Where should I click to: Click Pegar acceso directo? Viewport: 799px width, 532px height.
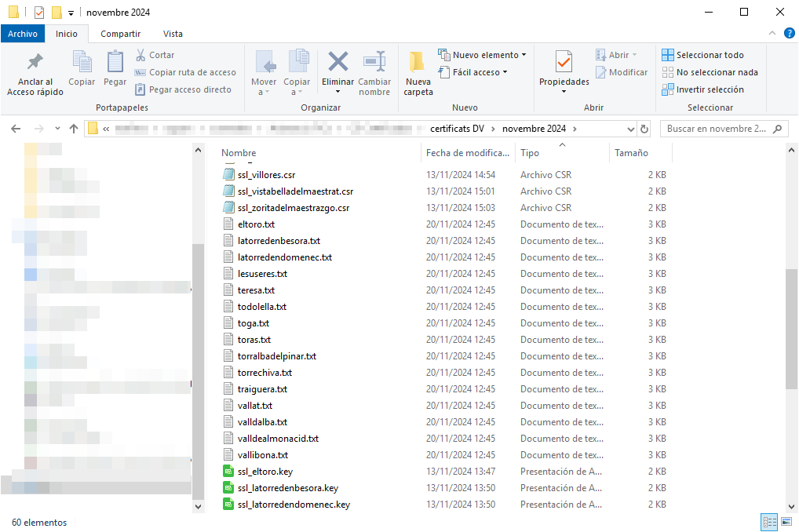tap(184, 89)
